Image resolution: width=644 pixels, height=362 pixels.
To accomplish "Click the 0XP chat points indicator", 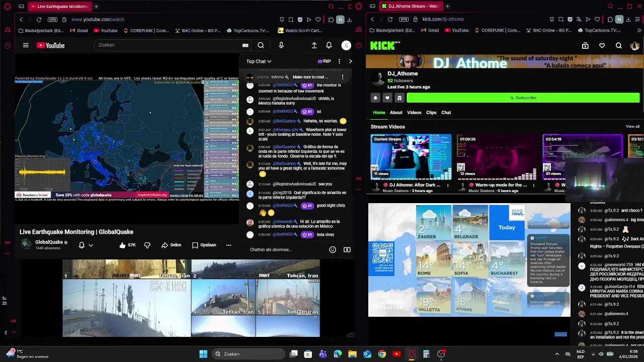I will coord(325,61).
